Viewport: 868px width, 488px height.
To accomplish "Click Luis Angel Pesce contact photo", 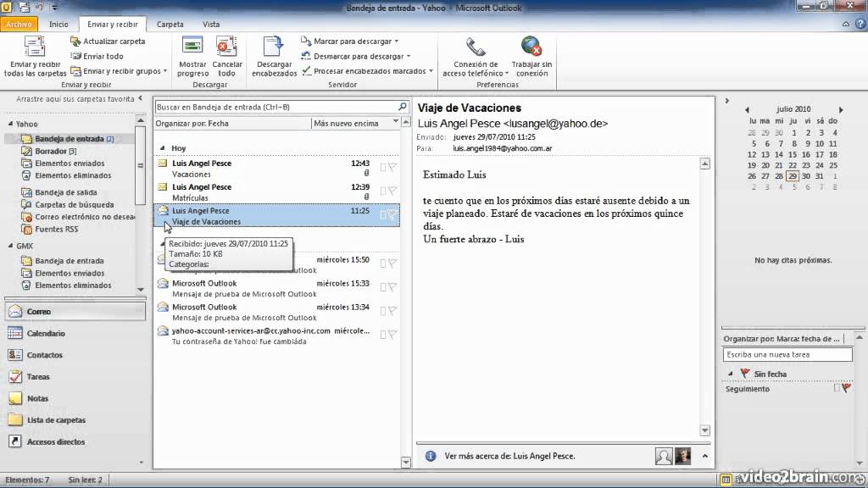I will pos(682,456).
